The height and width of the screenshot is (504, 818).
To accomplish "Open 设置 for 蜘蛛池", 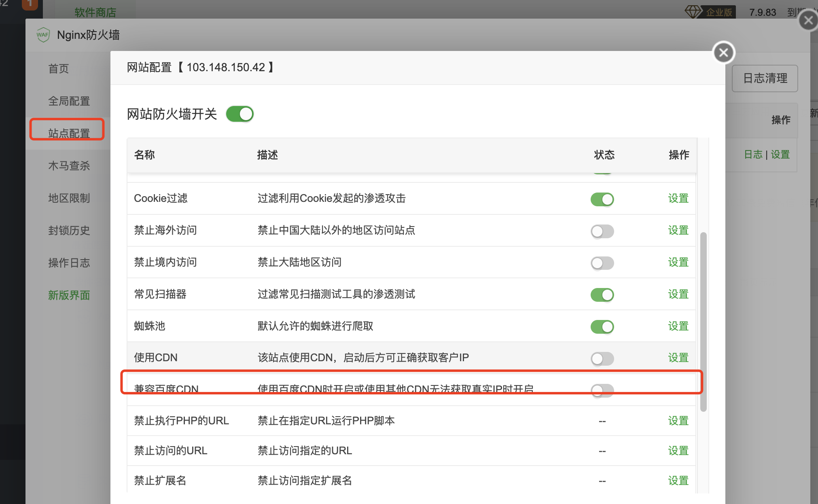I will (x=678, y=326).
